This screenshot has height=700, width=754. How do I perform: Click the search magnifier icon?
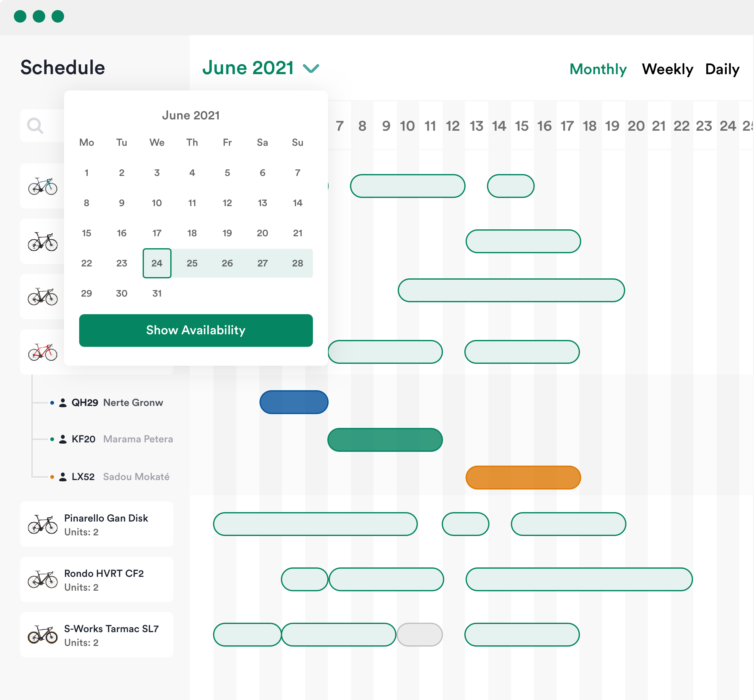(x=35, y=126)
